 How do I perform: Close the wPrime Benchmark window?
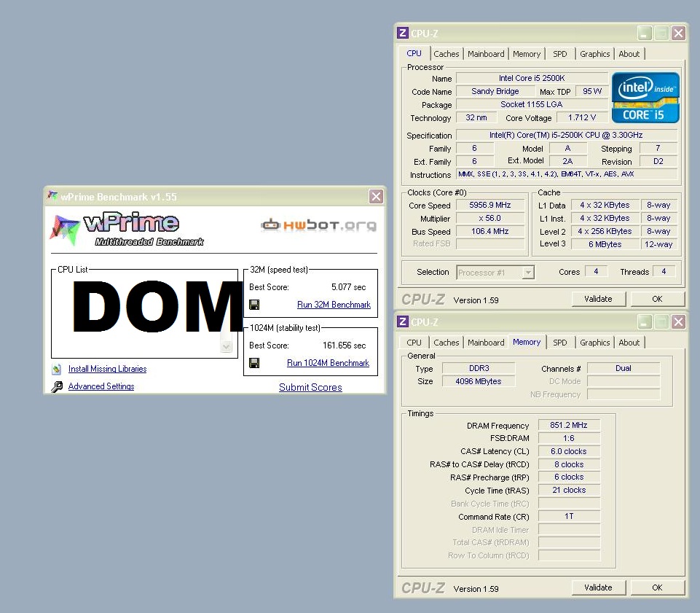coord(376,196)
